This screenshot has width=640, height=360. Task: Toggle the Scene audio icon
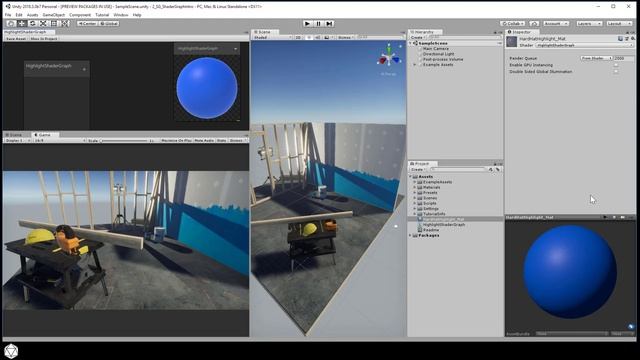(x=318, y=38)
